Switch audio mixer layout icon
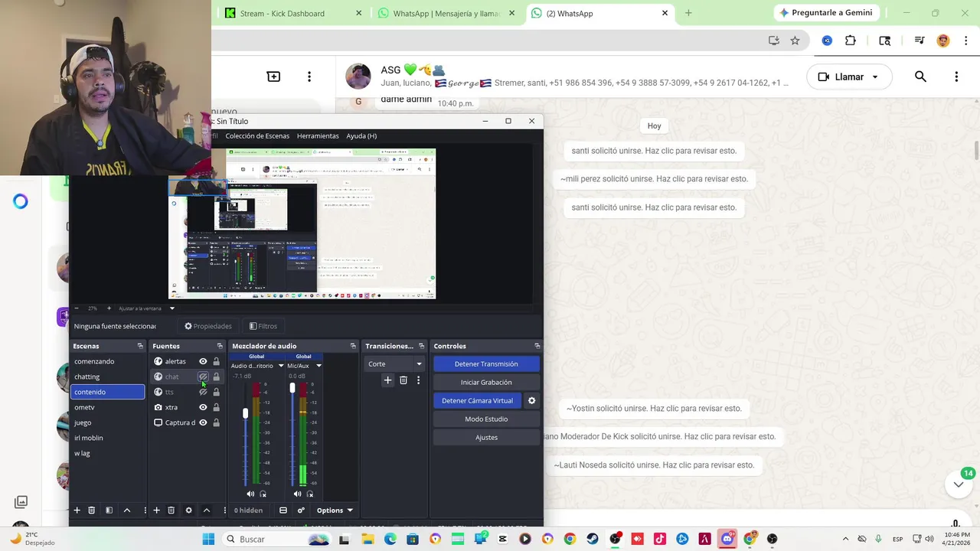This screenshot has height=551, width=980. 283,510
